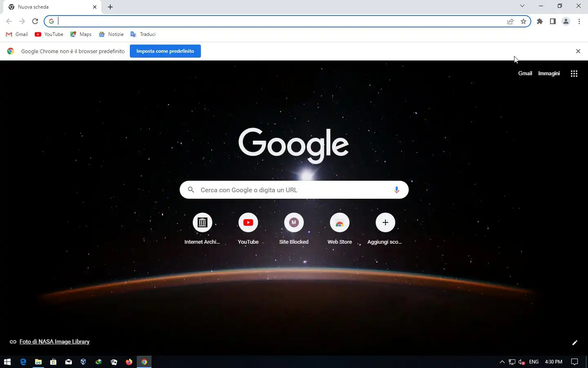
Task: Click the Internet Download Manager taskbar icon
Action: pos(99,362)
